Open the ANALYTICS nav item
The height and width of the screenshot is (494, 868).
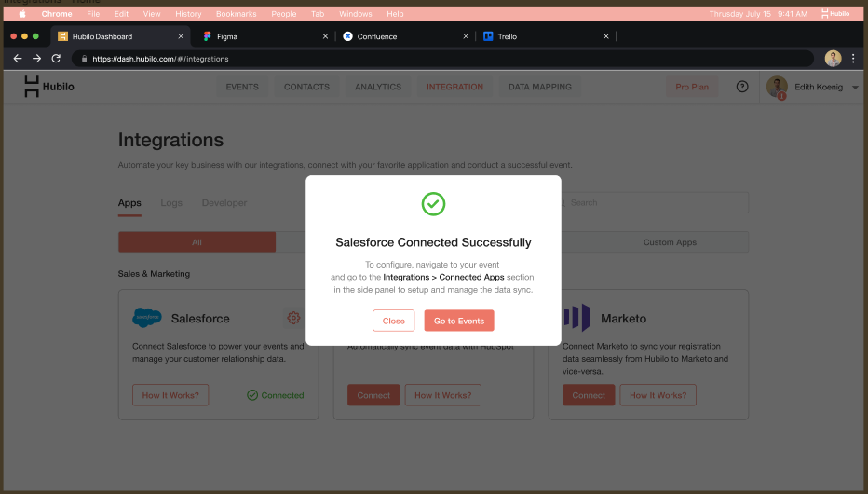(x=378, y=87)
